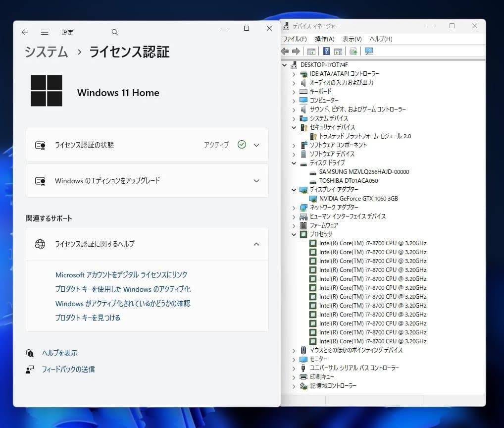This screenshot has width=504, height=428.
Task: Click the Help icon in Device Manager toolbar
Action: click(327, 51)
